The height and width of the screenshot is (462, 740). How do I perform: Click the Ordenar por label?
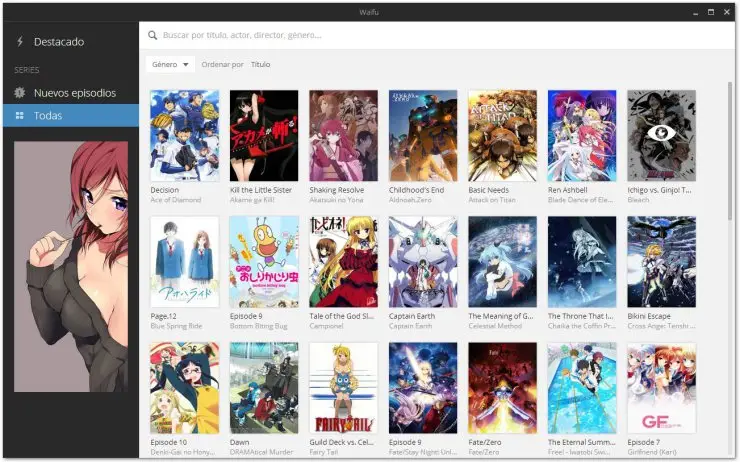click(222, 64)
